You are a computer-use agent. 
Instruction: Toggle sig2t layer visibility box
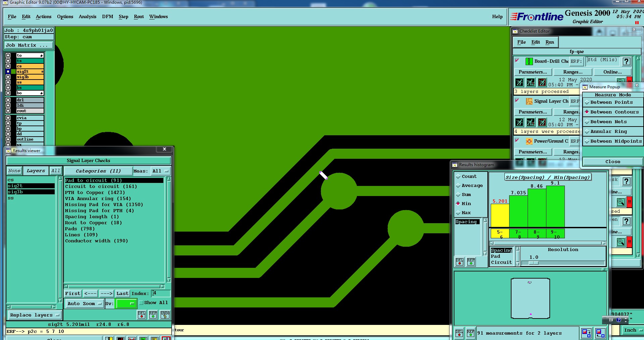[x=8, y=71]
